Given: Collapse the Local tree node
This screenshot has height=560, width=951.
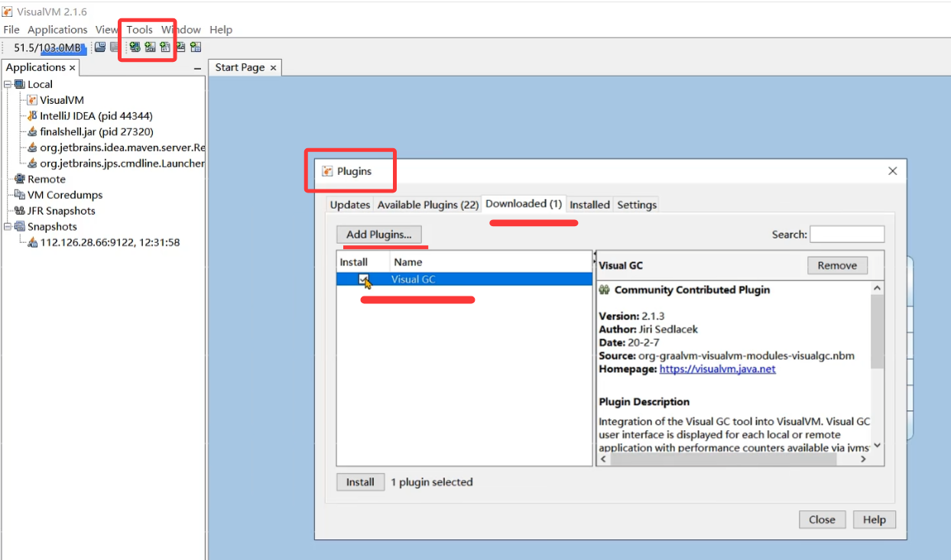Looking at the screenshot, I should [7, 84].
